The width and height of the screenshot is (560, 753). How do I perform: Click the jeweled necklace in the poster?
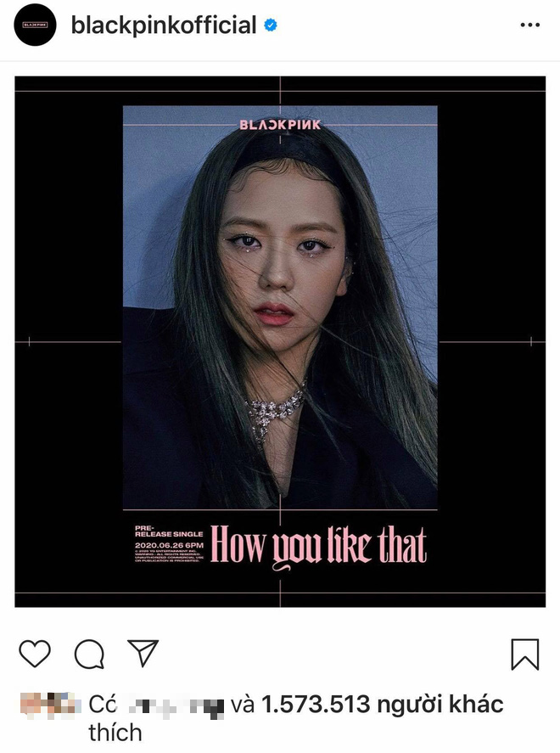(x=274, y=413)
